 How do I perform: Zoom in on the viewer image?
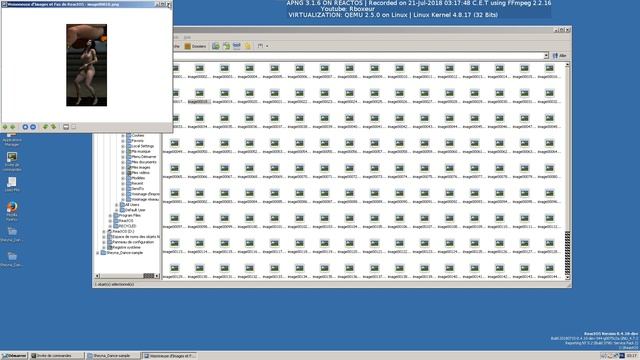pyautogui.click(x=25, y=127)
